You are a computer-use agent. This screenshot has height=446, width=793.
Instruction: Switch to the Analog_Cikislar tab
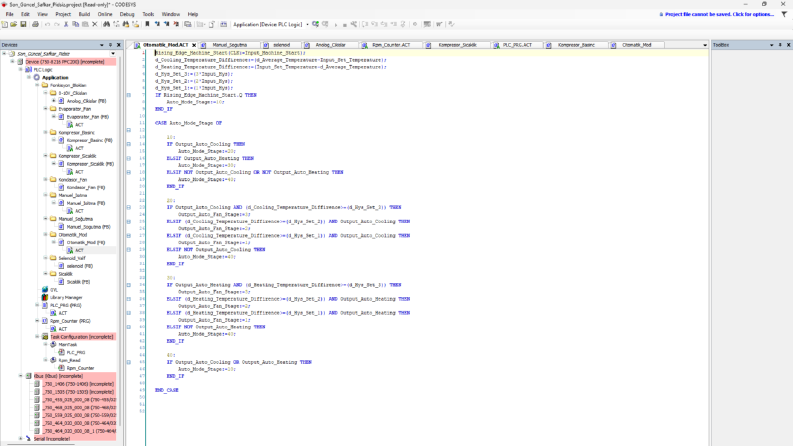[330, 45]
